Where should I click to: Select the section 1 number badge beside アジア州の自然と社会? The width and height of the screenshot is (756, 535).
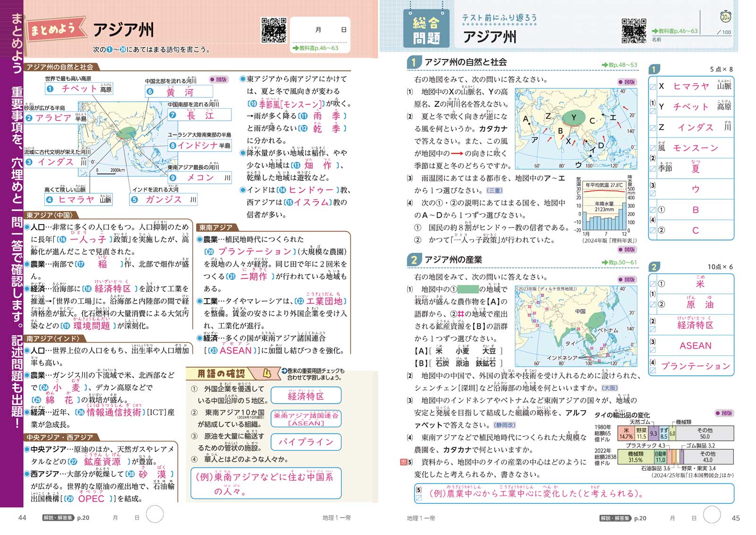click(414, 62)
